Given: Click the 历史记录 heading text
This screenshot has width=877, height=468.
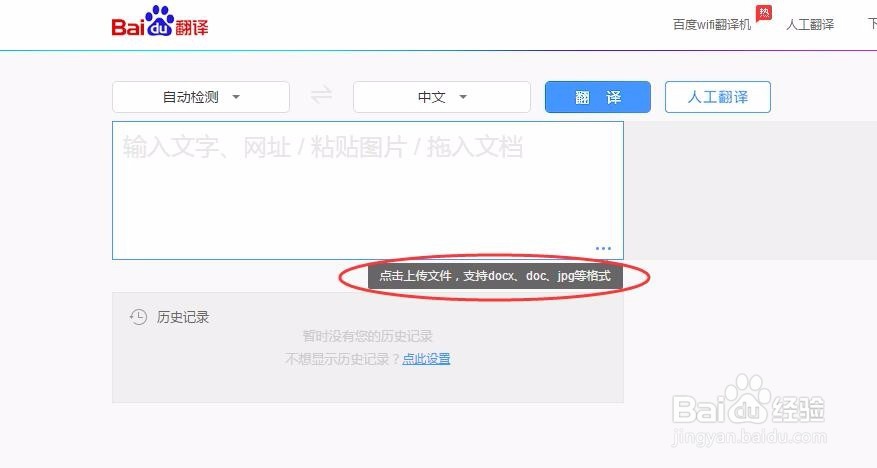Looking at the screenshot, I should pyautogui.click(x=183, y=317).
